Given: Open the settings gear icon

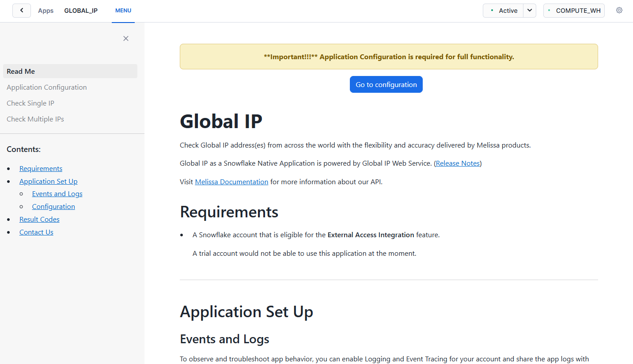Looking at the screenshot, I should (x=619, y=11).
